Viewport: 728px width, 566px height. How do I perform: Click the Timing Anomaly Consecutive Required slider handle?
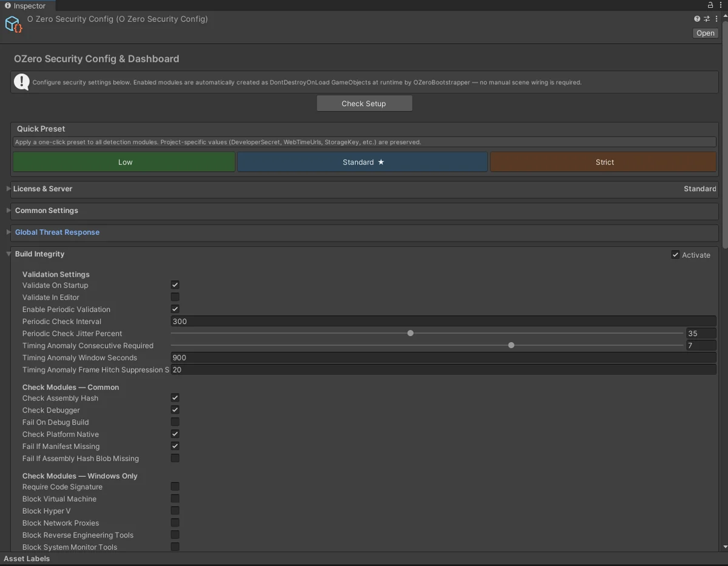click(511, 345)
